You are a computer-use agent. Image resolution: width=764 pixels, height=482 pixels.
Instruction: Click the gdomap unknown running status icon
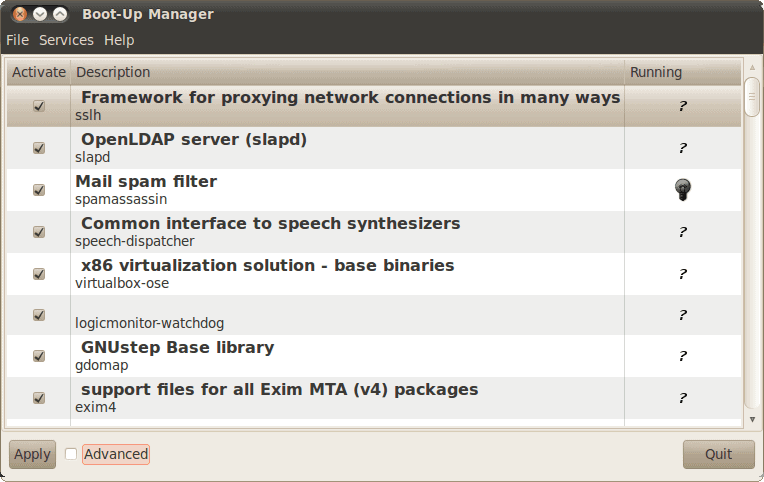point(682,356)
